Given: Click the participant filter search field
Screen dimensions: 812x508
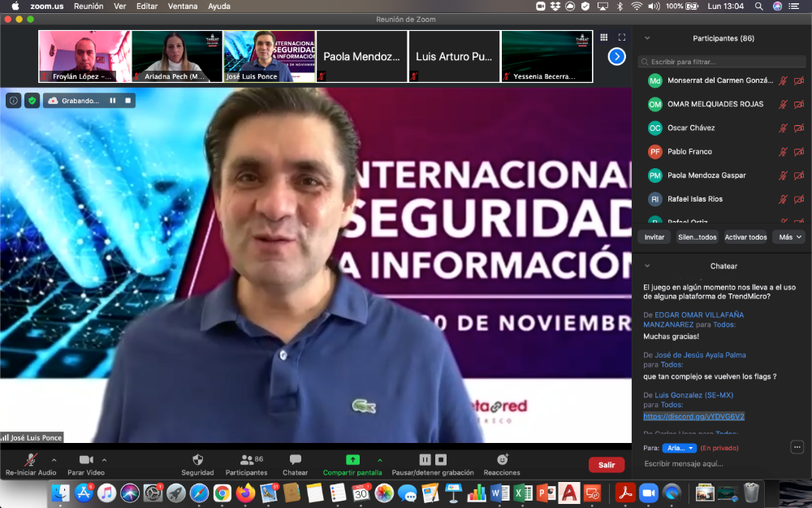Looking at the screenshot, I should pyautogui.click(x=723, y=62).
